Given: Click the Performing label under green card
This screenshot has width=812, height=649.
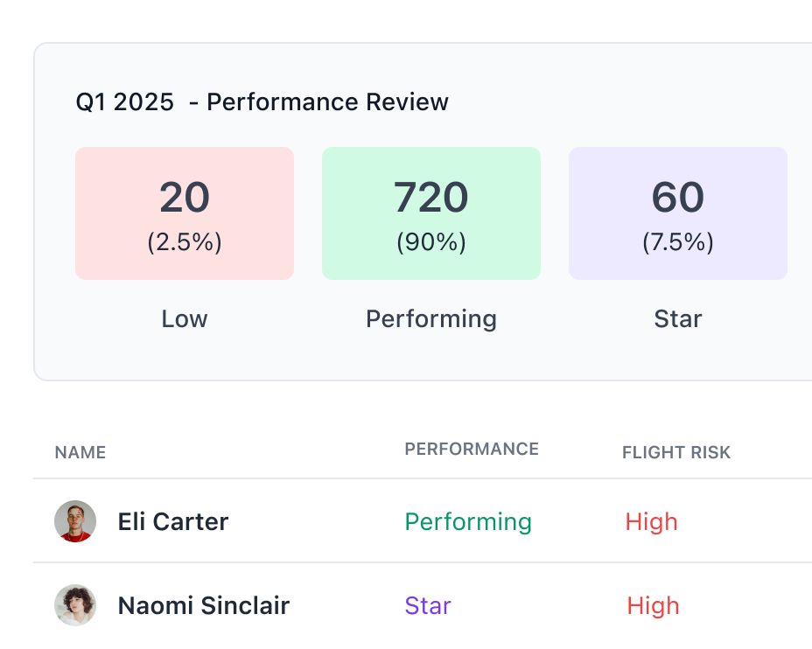Looking at the screenshot, I should 431,319.
